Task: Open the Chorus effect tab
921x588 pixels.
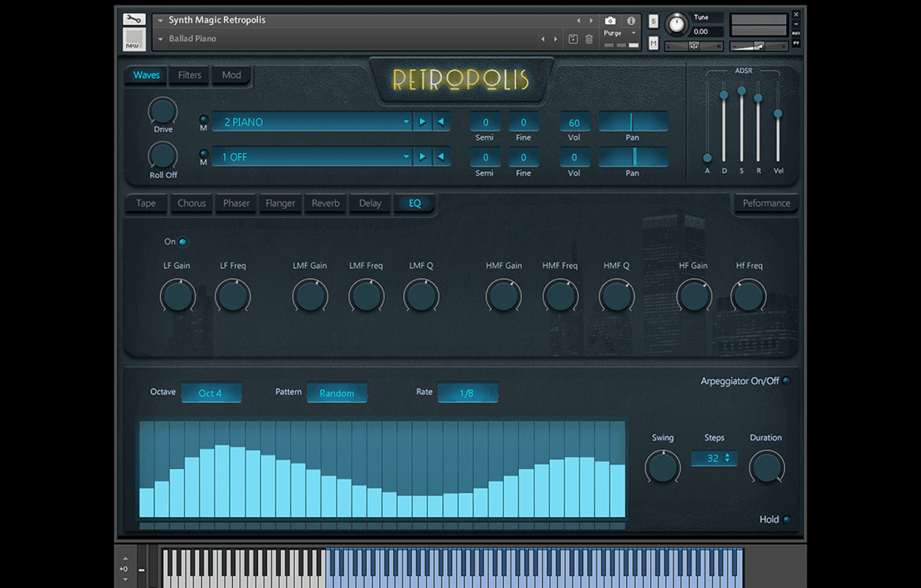Action: click(x=191, y=203)
